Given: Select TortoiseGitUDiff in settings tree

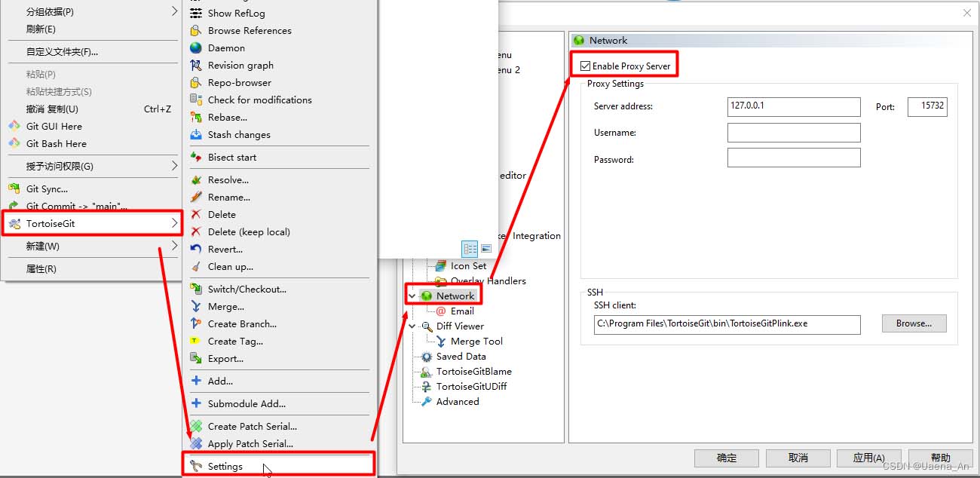Looking at the screenshot, I should 471,386.
